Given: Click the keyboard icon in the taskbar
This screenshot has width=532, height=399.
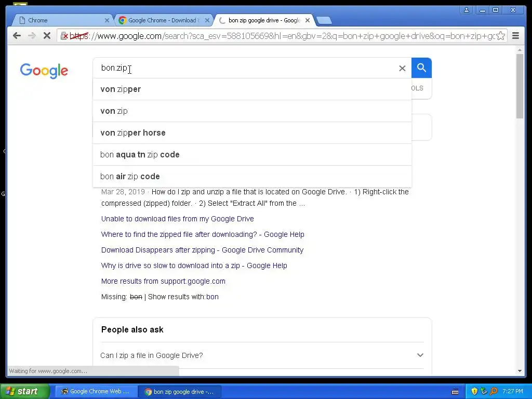Looking at the screenshot, I should [455, 392].
